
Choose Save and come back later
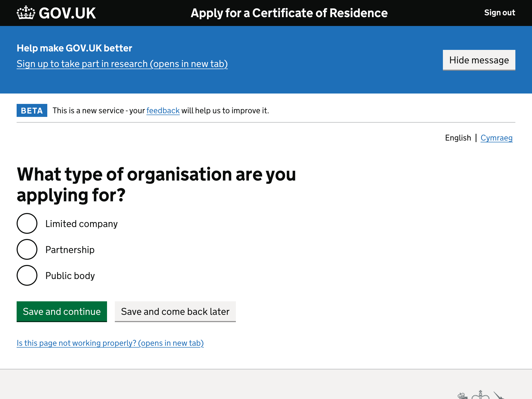tap(175, 311)
